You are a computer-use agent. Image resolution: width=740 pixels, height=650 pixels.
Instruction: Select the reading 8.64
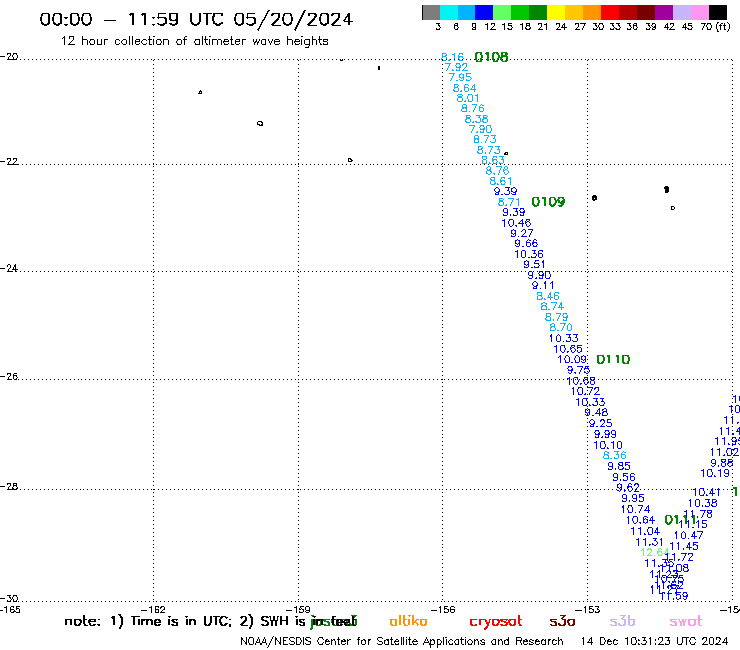coord(464,88)
